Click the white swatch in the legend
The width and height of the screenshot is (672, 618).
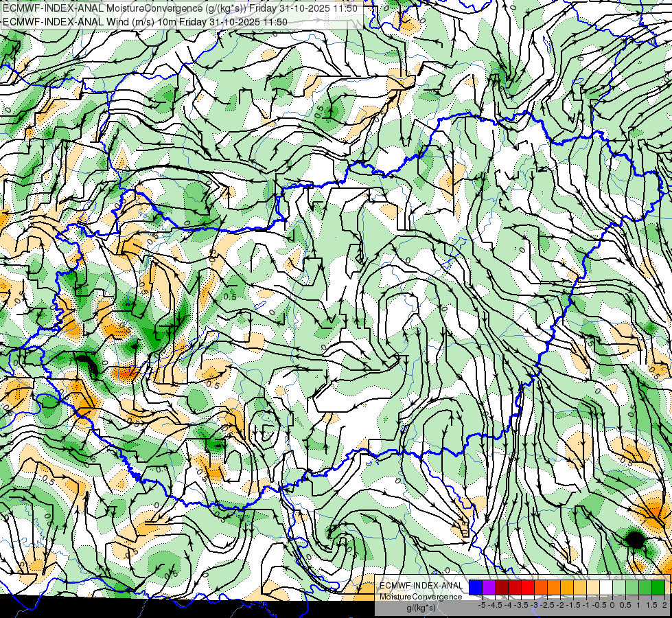[606, 587]
